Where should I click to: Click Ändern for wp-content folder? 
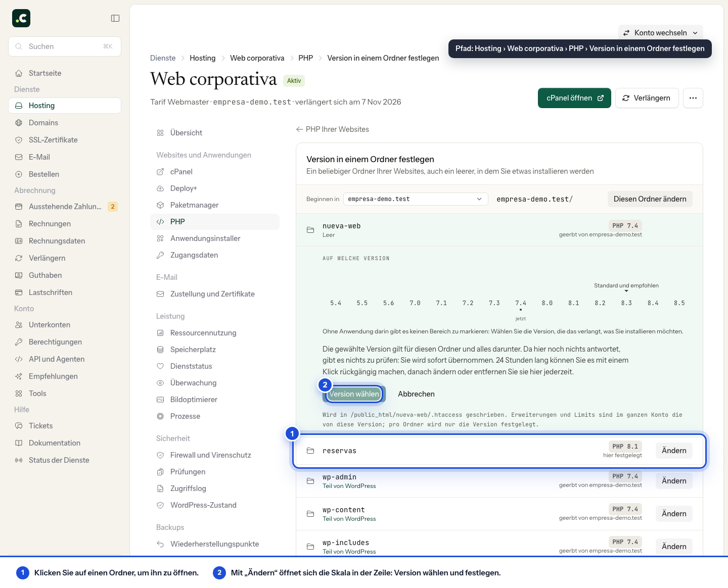coord(674,514)
